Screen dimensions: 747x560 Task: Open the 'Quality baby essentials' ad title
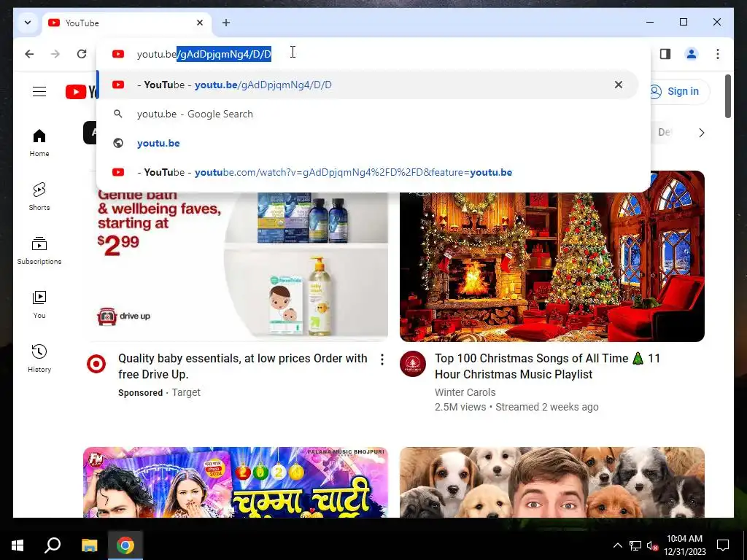pyautogui.click(x=242, y=366)
